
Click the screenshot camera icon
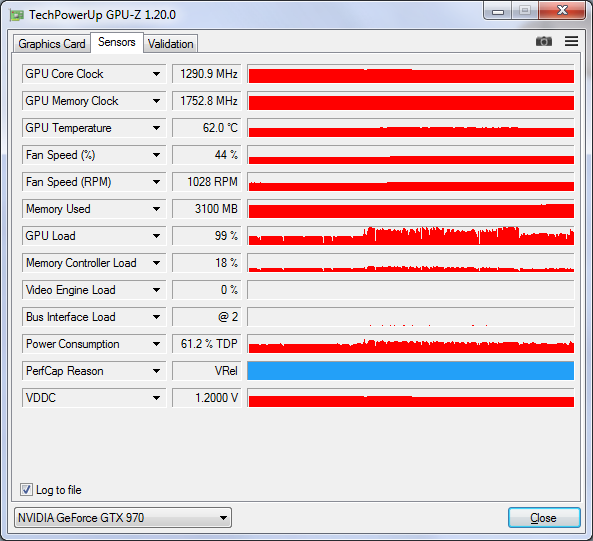543,41
